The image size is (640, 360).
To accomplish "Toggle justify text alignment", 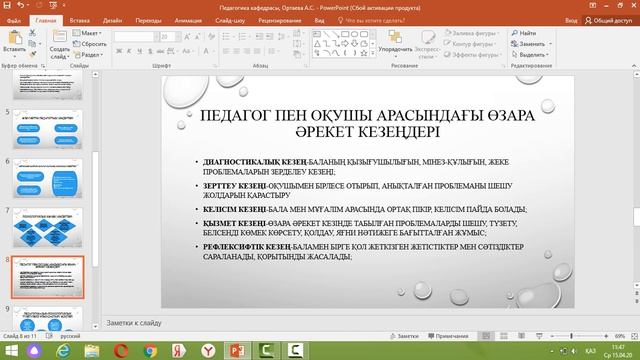I will click(x=257, y=51).
